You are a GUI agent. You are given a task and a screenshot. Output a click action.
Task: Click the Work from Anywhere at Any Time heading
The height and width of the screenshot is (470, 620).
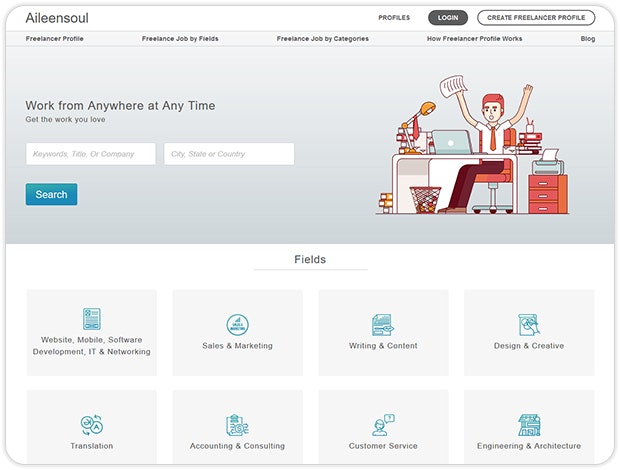tap(120, 106)
